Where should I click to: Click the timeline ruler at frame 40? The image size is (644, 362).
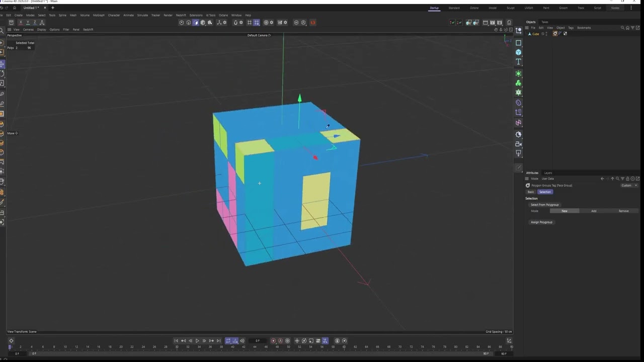click(232, 346)
